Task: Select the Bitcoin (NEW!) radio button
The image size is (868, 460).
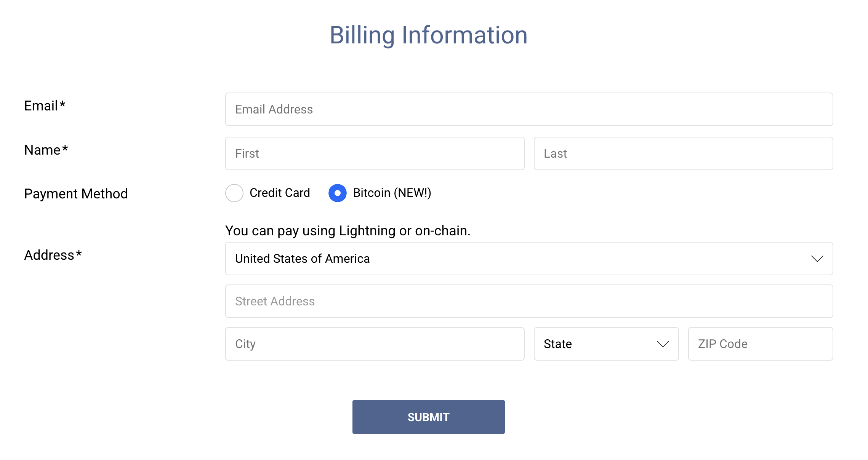Action: pyautogui.click(x=338, y=193)
